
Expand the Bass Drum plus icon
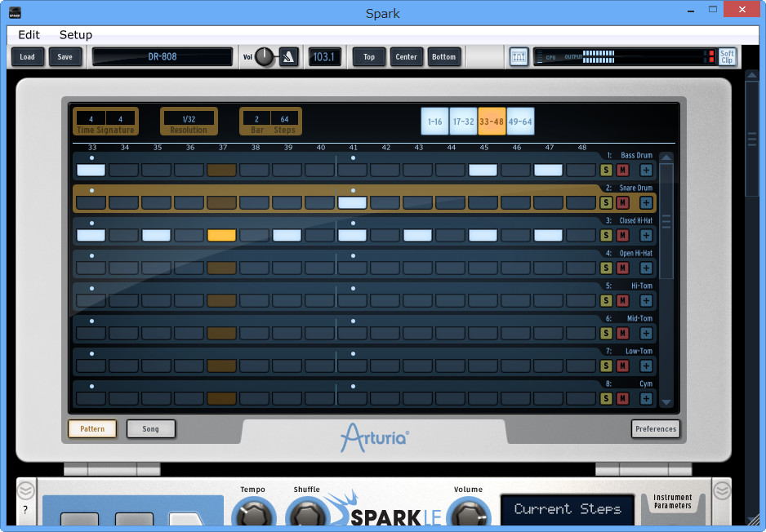point(646,170)
